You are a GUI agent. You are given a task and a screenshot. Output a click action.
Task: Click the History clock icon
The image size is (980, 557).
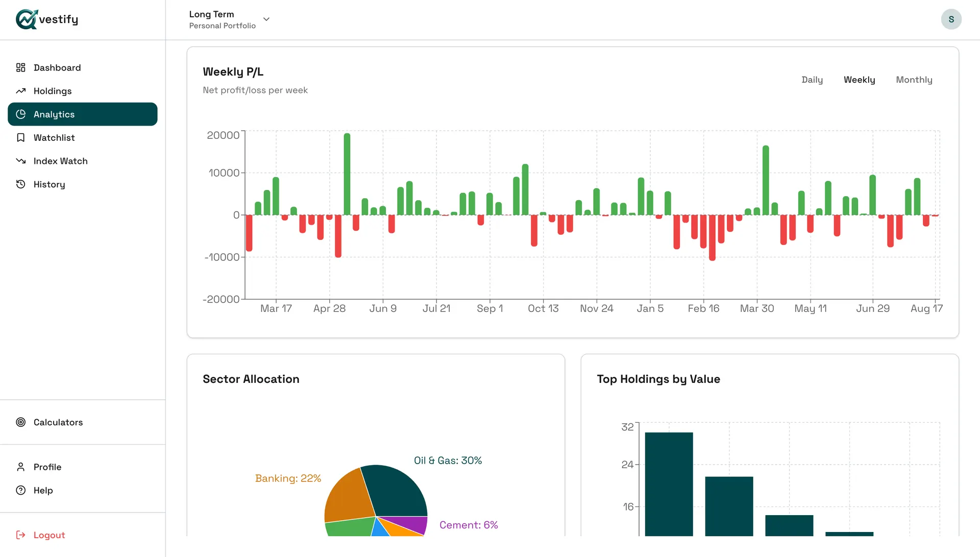coord(20,184)
